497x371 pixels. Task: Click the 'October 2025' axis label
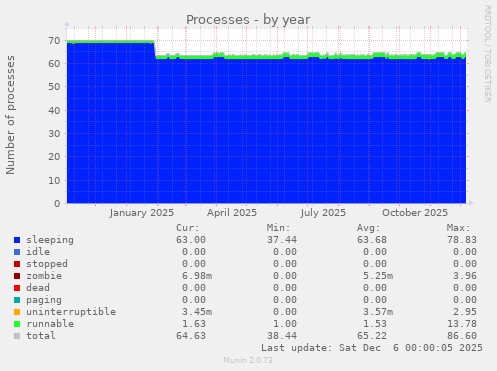[415, 213]
